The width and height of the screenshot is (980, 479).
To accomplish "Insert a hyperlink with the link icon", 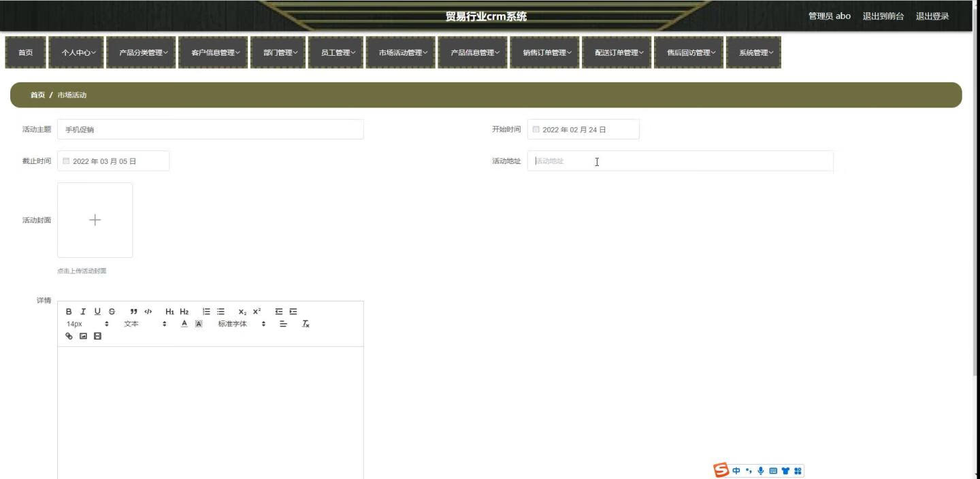I will pyautogui.click(x=69, y=336).
